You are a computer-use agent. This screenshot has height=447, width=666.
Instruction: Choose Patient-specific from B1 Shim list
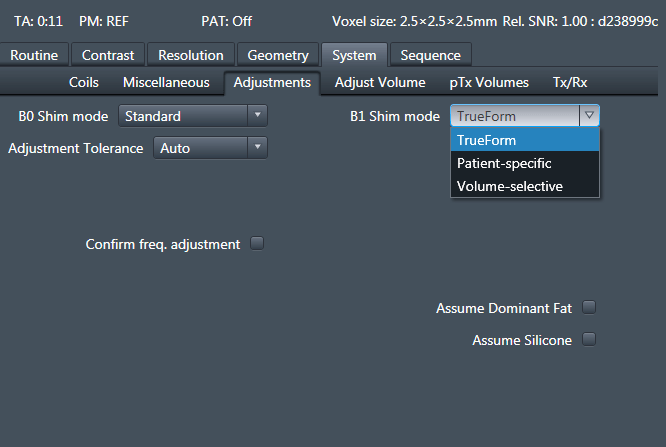(504, 163)
